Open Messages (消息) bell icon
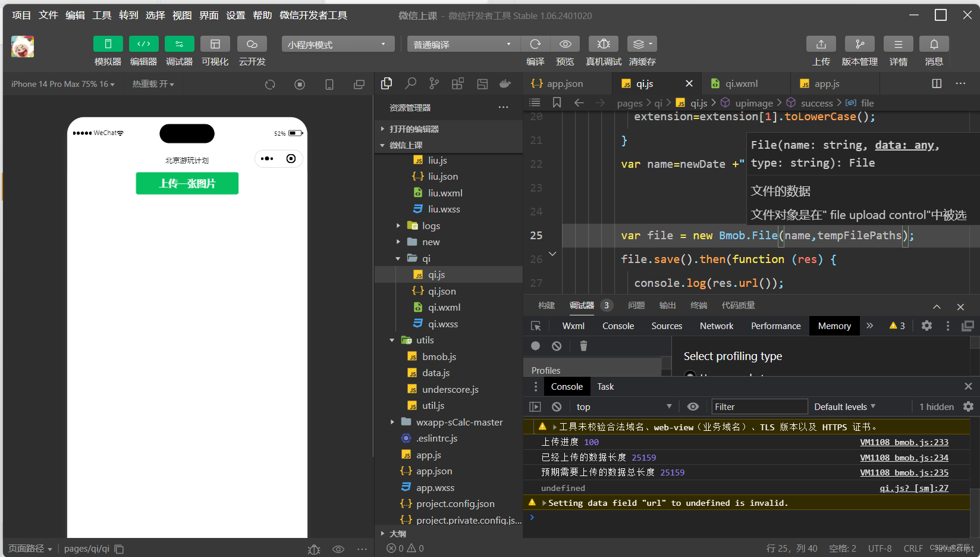980x557 pixels. [x=934, y=44]
